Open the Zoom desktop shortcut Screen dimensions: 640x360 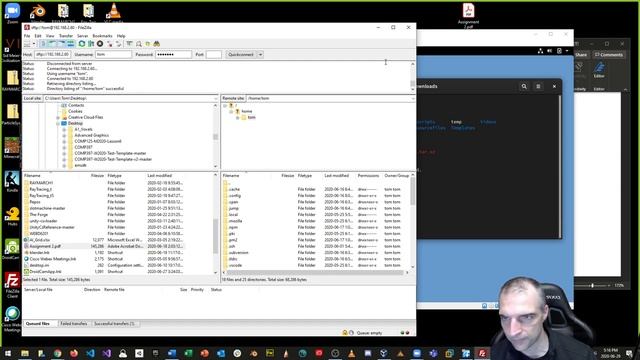(x=12, y=13)
